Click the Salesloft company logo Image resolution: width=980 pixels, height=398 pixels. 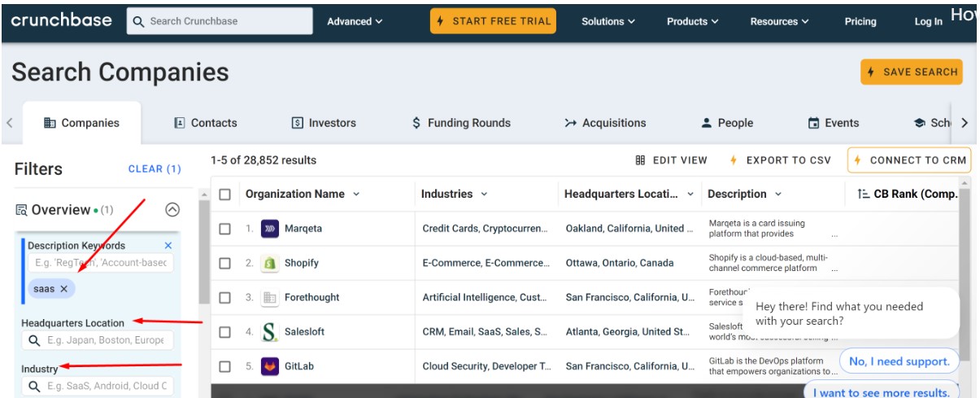coord(270,332)
